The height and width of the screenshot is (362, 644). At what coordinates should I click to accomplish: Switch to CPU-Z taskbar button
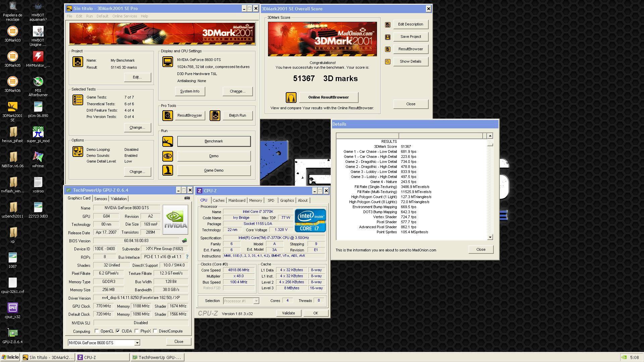(103, 357)
